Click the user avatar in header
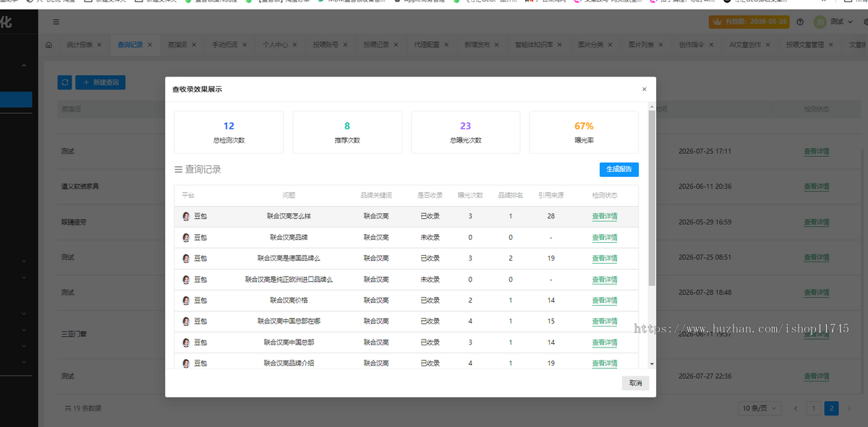Screen dimensions: 868x427 820,22
